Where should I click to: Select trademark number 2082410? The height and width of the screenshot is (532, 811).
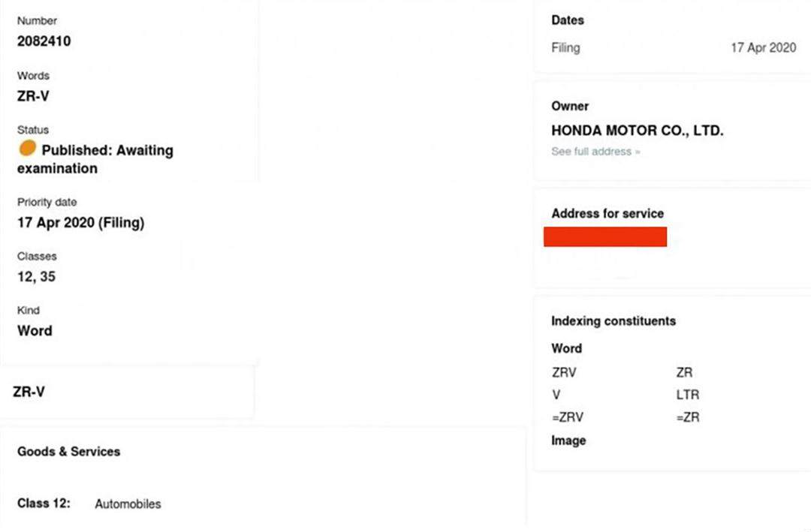[44, 41]
